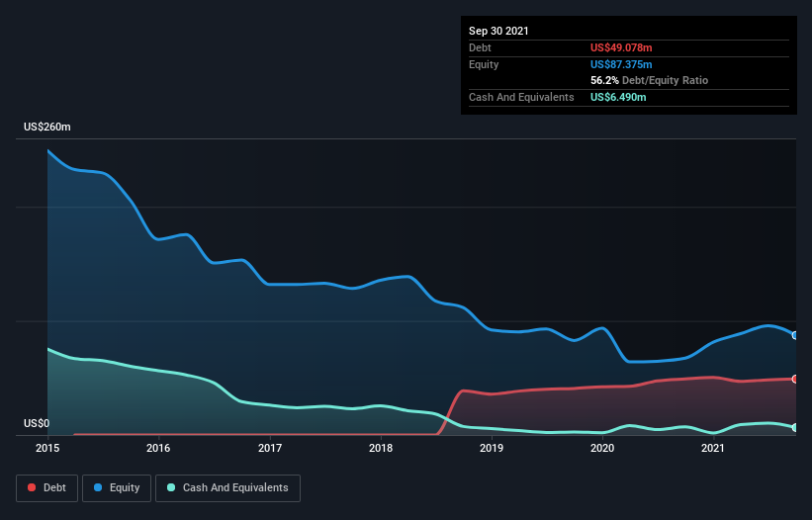The width and height of the screenshot is (812, 520).
Task: Click the Sep 30 2021 tooltip date
Action: click(498, 31)
